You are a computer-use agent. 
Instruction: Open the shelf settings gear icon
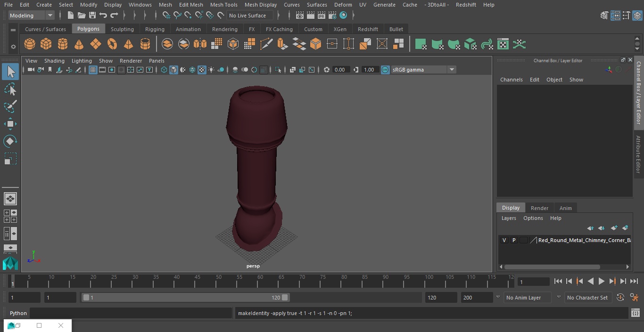(13, 46)
